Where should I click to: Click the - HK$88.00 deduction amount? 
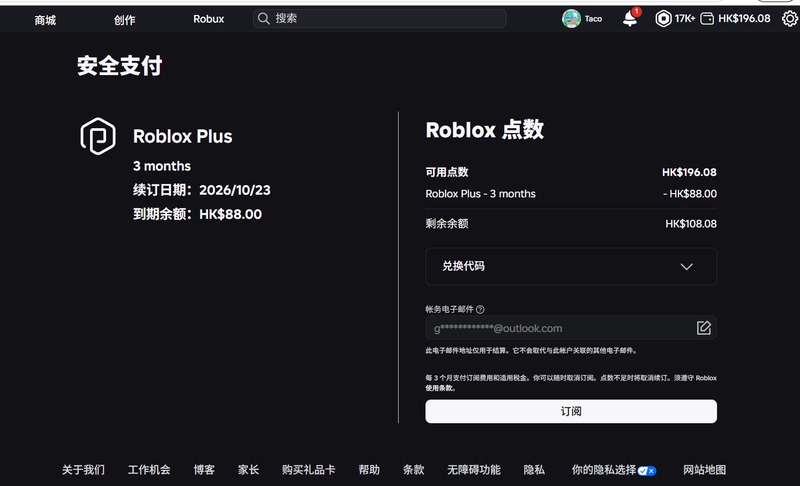click(x=690, y=194)
